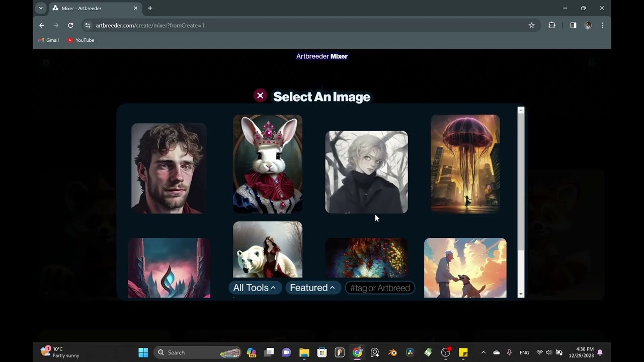The height and width of the screenshot is (362, 644).
Task: Open the Chrome profile avatar
Action: pyautogui.click(x=588, y=25)
